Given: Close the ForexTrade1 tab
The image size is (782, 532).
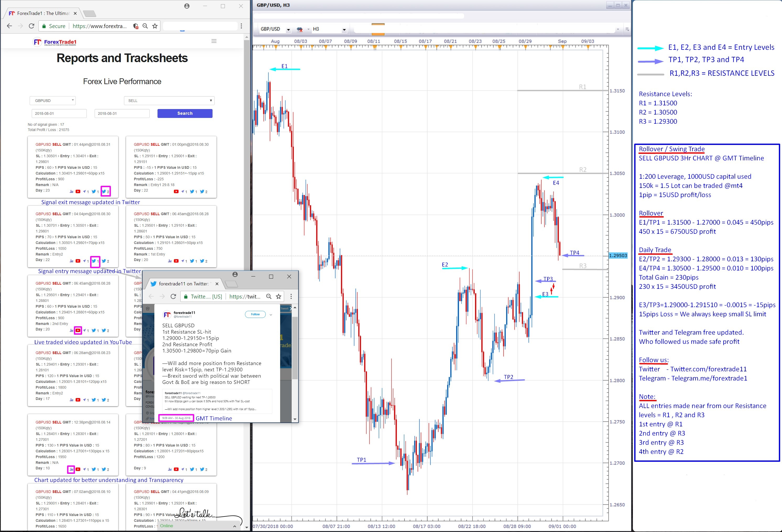Looking at the screenshot, I should point(75,13).
